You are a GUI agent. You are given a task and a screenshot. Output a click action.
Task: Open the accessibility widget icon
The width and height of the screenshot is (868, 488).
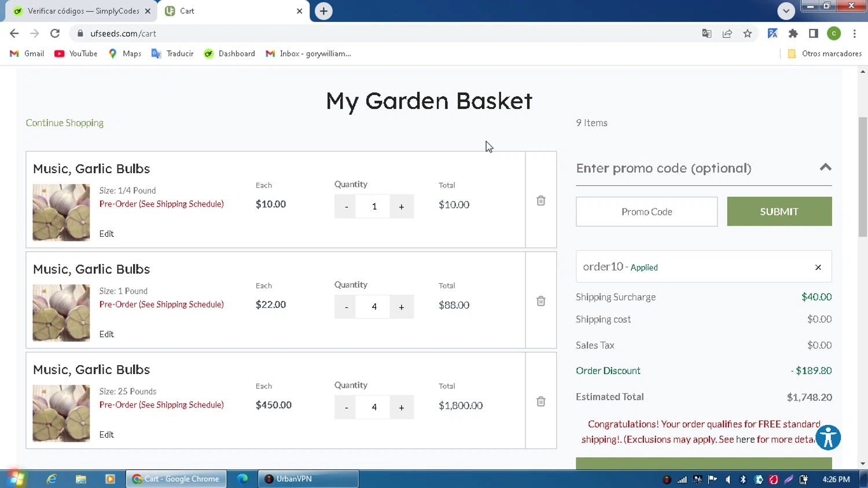[828, 438]
